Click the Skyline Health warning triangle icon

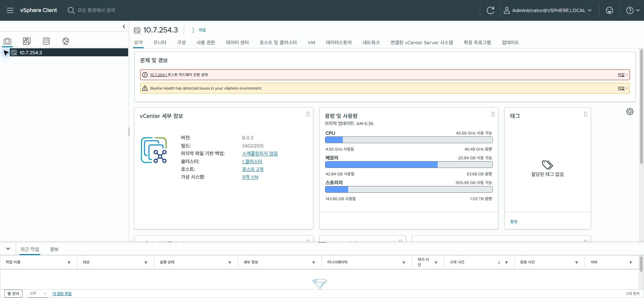145,88
